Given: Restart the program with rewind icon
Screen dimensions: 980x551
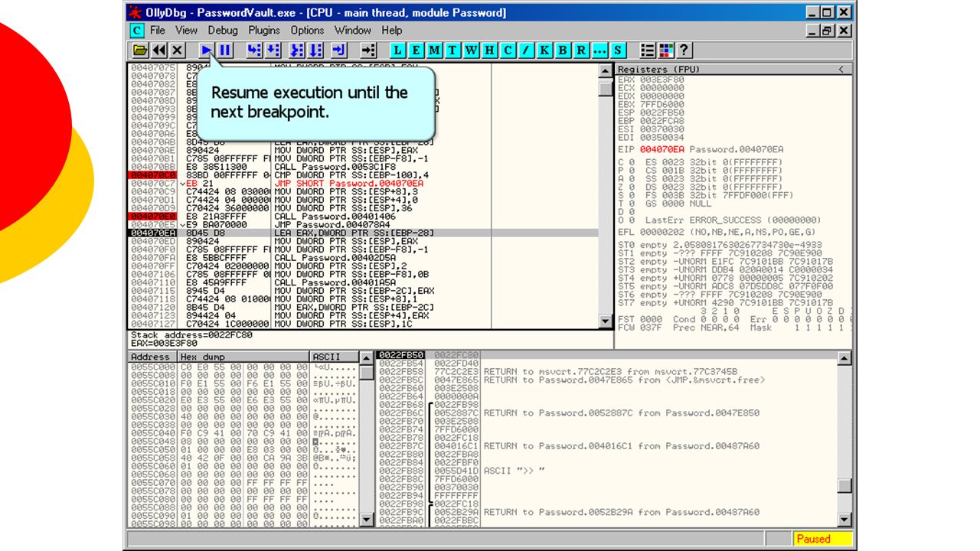Looking at the screenshot, I should (159, 50).
